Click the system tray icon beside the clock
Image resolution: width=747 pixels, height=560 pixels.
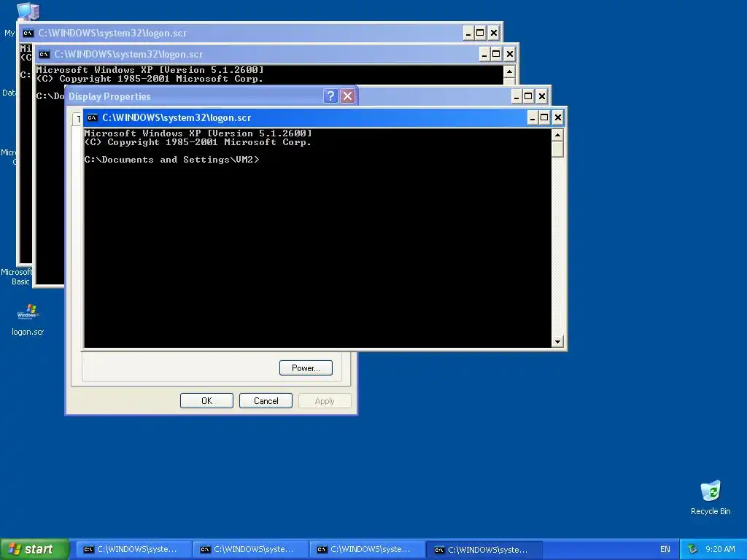click(x=692, y=550)
